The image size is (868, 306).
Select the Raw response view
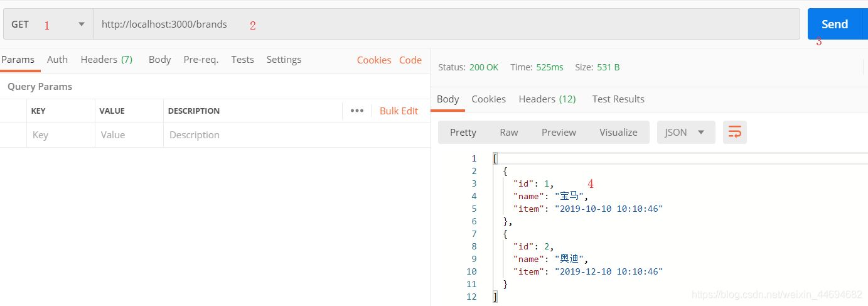509,132
